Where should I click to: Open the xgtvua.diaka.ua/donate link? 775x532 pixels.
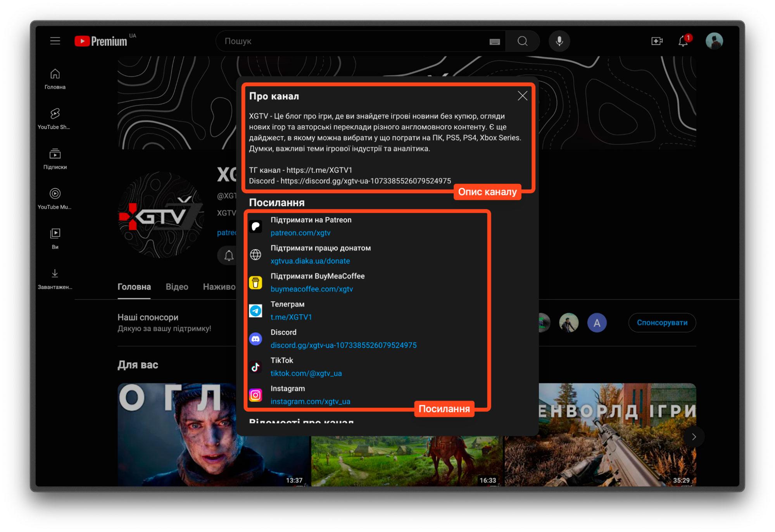coord(310,261)
